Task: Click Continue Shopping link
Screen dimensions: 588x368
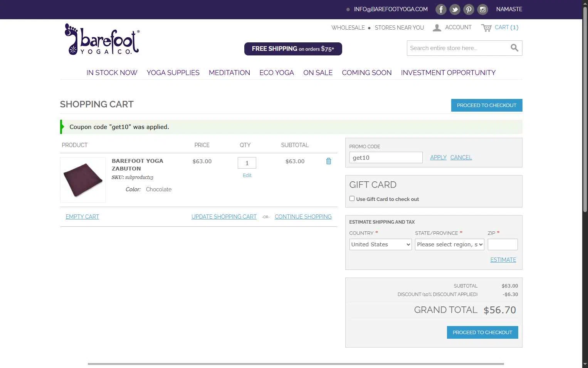Action: [303, 217]
